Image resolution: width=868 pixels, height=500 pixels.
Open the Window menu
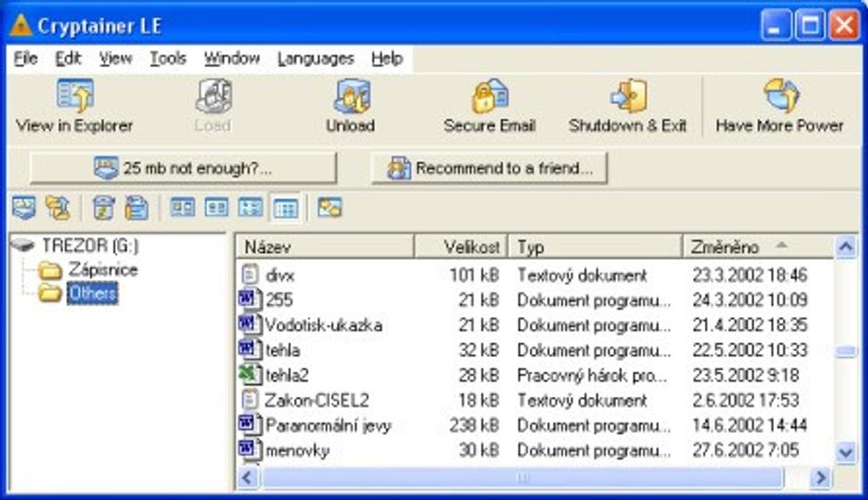click(x=232, y=58)
